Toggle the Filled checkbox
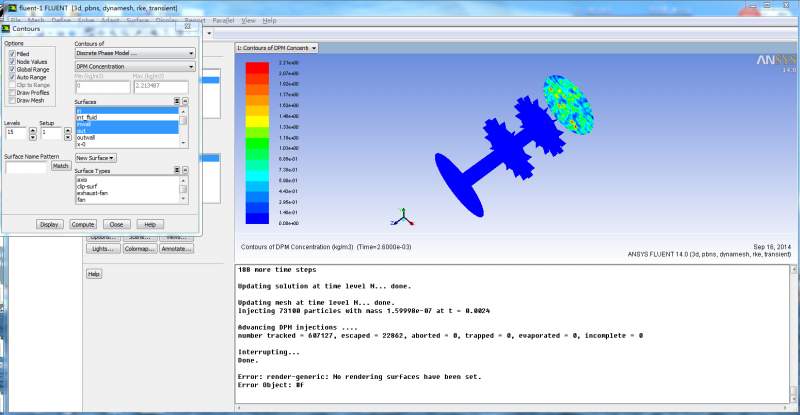 (12, 54)
